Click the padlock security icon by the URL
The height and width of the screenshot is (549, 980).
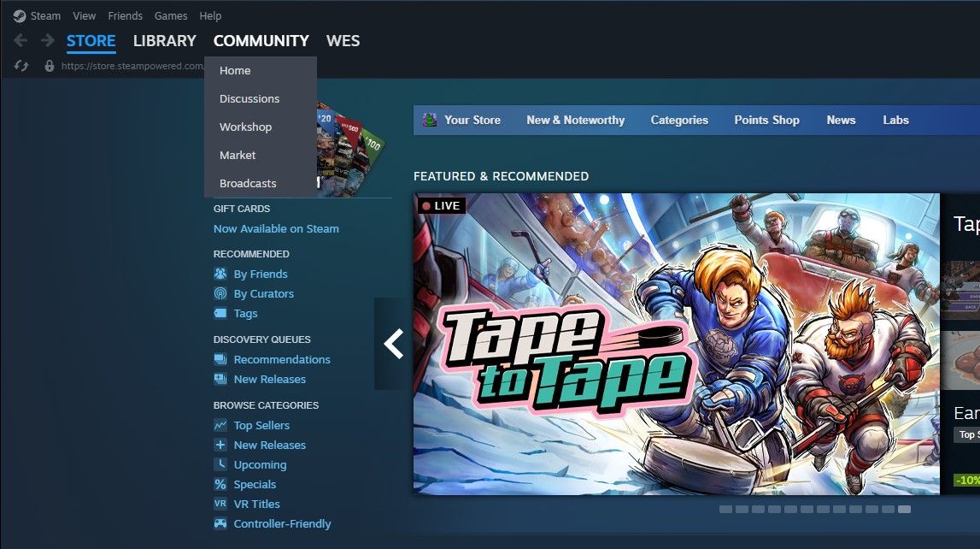click(x=50, y=66)
